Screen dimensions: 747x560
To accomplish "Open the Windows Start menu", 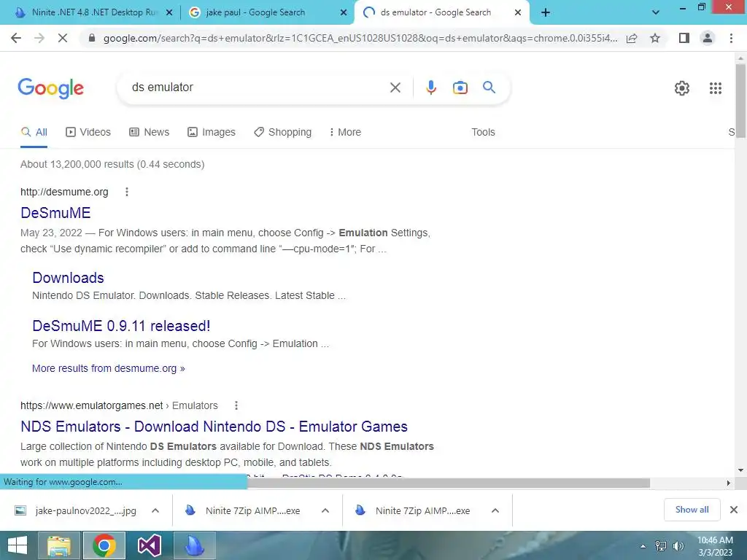I will (18, 545).
